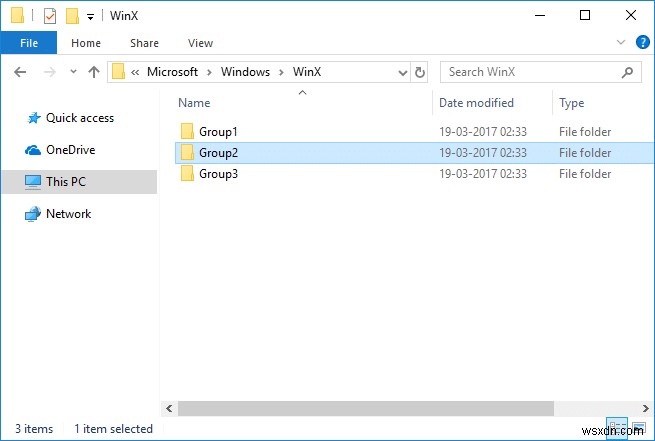The height and width of the screenshot is (441, 655).
Task: Click the New folder icon in title bar
Action: (x=72, y=16)
